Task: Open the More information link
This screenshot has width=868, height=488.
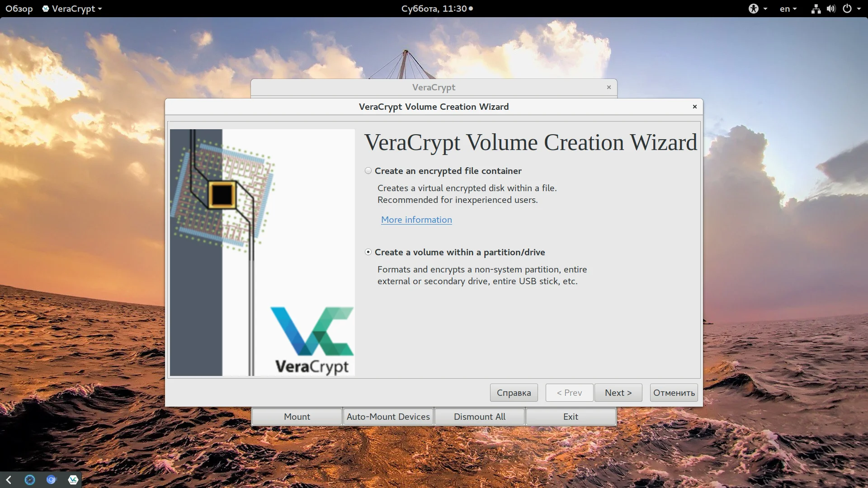Action: (416, 220)
